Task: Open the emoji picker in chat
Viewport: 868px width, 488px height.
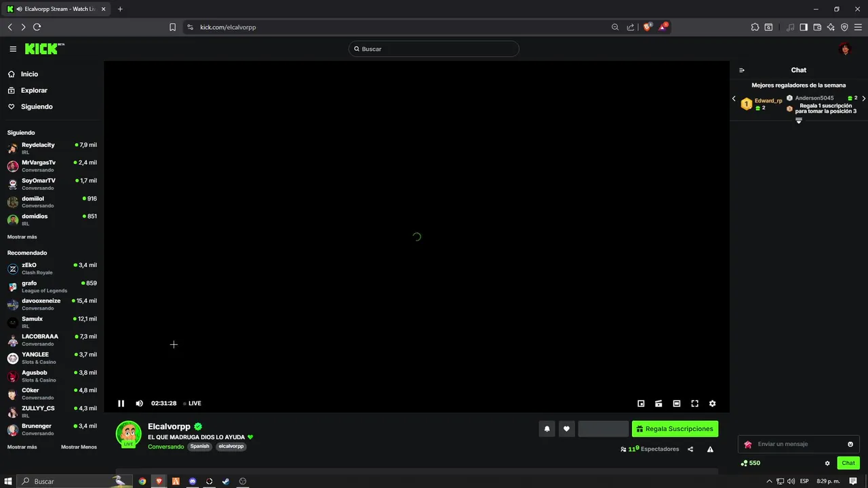Action: 850,444
